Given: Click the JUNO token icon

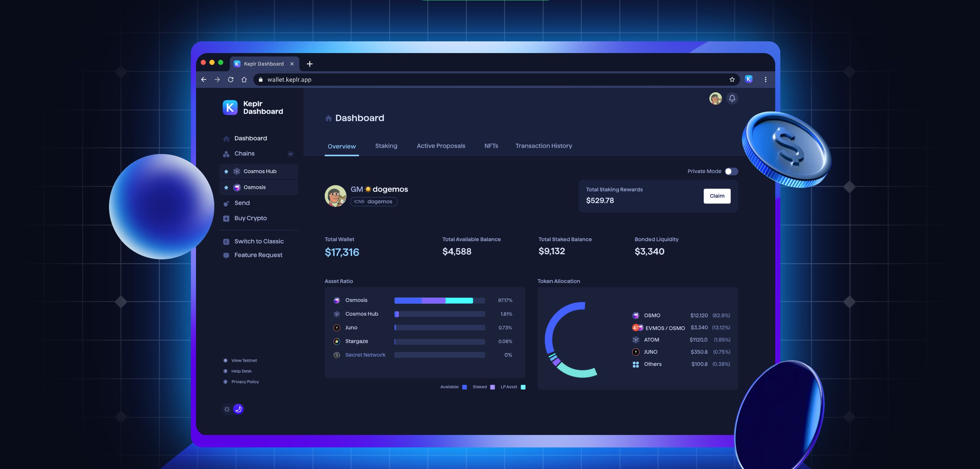Looking at the screenshot, I should click(x=636, y=352).
